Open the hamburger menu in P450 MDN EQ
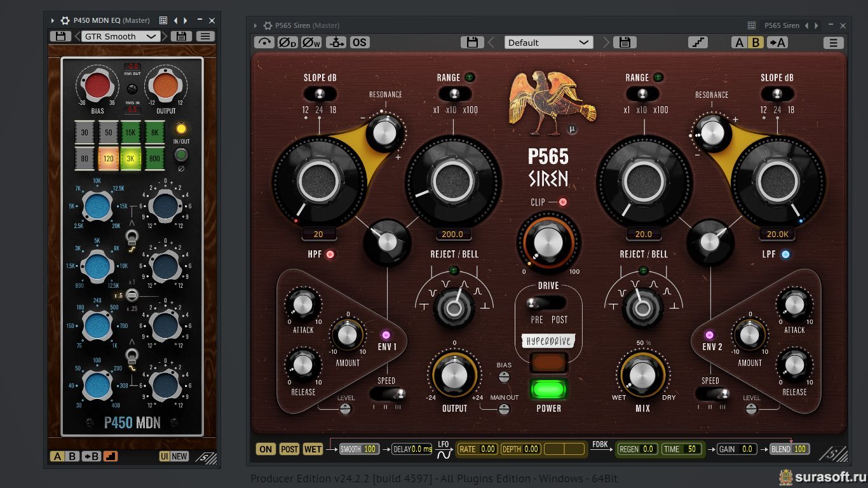The image size is (868, 488). click(205, 36)
